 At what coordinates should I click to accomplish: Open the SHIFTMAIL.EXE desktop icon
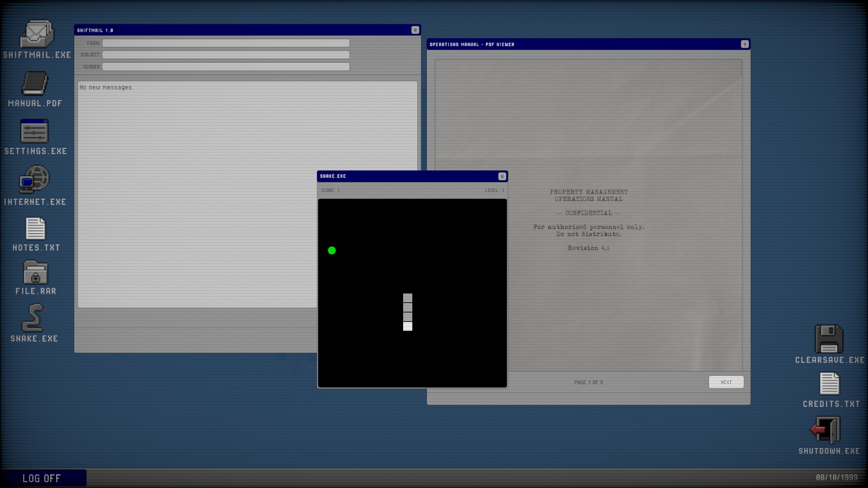click(x=37, y=34)
